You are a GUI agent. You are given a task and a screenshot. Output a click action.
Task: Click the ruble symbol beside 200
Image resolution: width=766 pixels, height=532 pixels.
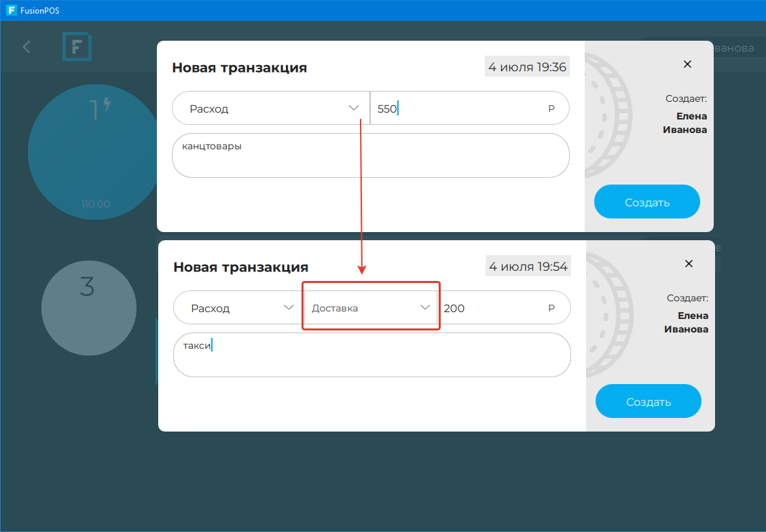click(x=553, y=308)
